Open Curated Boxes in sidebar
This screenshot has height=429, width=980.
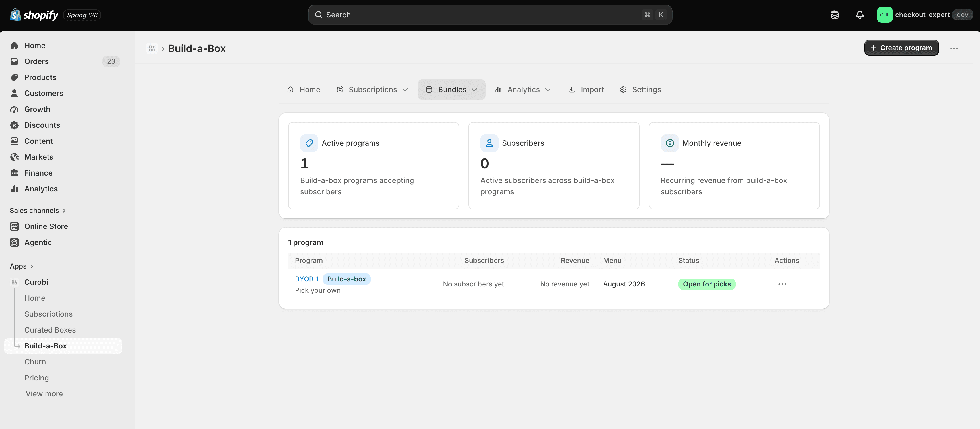(50, 330)
